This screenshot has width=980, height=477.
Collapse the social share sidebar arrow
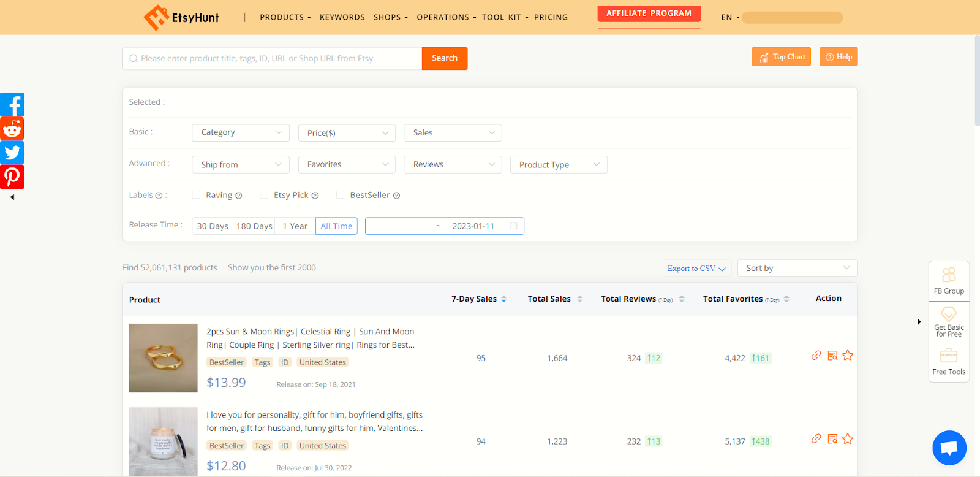point(12,197)
